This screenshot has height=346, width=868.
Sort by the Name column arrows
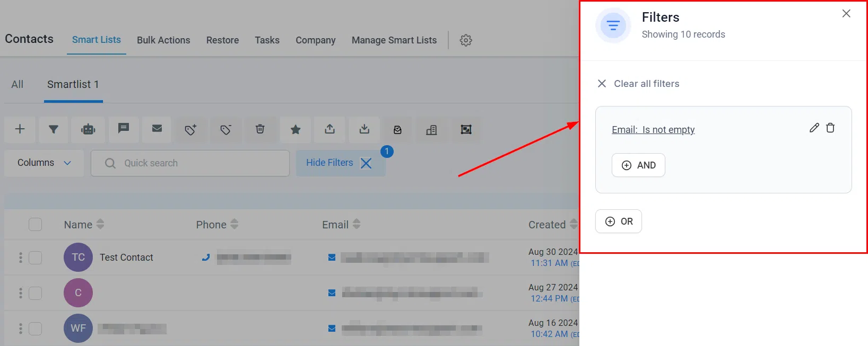[100, 224]
